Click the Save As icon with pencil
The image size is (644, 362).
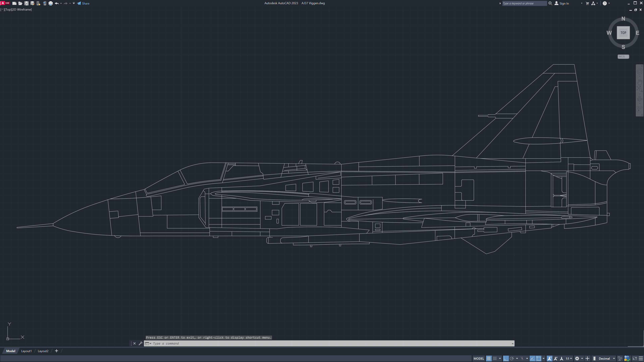[32, 4]
